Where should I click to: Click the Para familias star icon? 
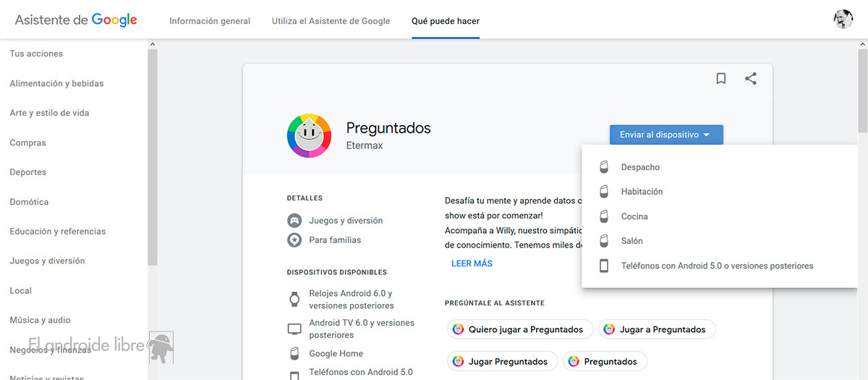tap(294, 240)
